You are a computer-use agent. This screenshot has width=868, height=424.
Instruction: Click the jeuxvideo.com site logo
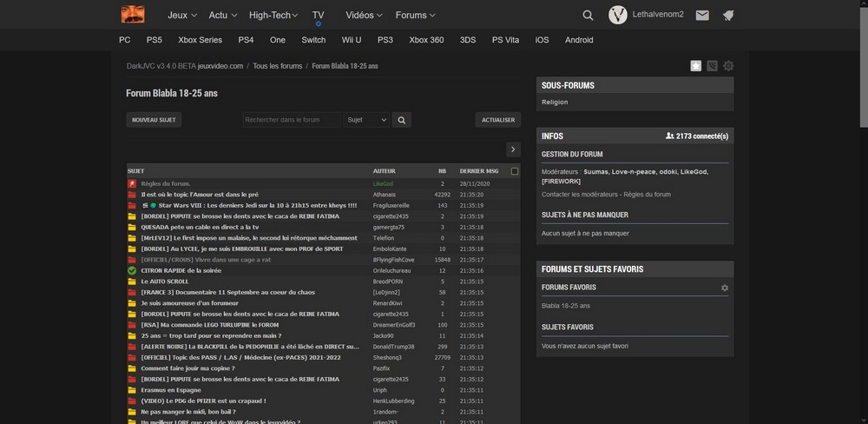pyautogui.click(x=132, y=15)
